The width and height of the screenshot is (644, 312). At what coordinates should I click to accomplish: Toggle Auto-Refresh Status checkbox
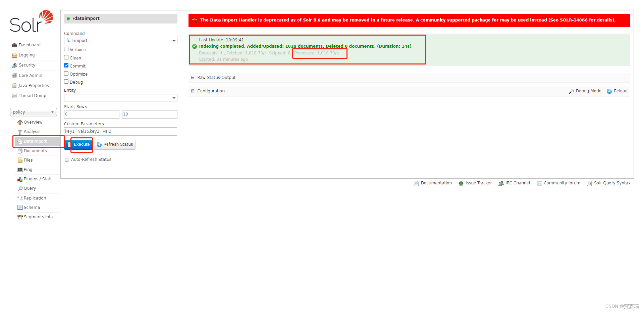[67, 160]
